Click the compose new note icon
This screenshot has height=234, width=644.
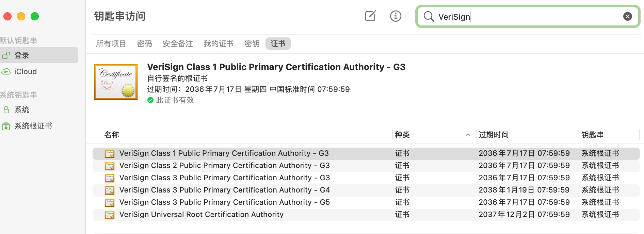(370, 16)
